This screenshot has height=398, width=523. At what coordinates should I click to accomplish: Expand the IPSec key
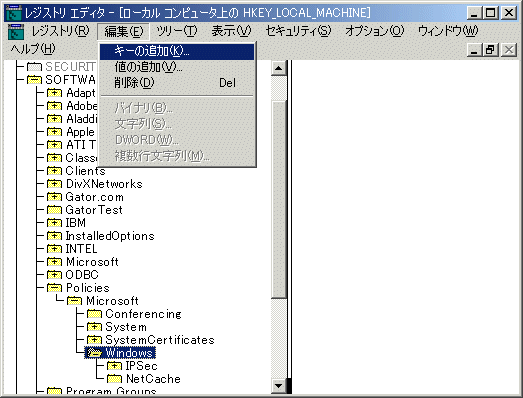point(114,366)
